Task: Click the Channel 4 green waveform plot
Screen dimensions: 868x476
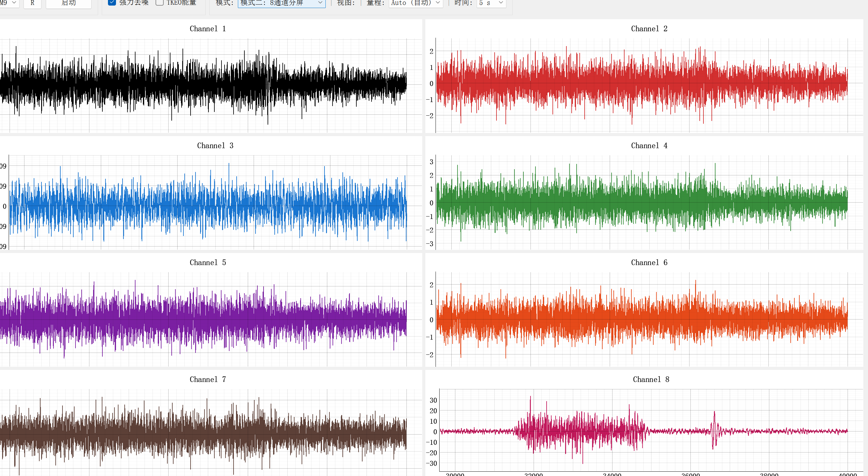Action: coord(642,202)
